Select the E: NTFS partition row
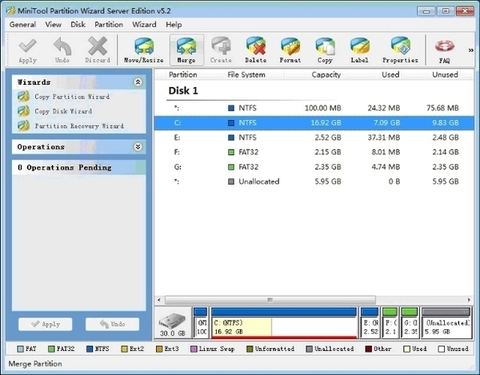This screenshot has width=480, height=375. (x=314, y=137)
